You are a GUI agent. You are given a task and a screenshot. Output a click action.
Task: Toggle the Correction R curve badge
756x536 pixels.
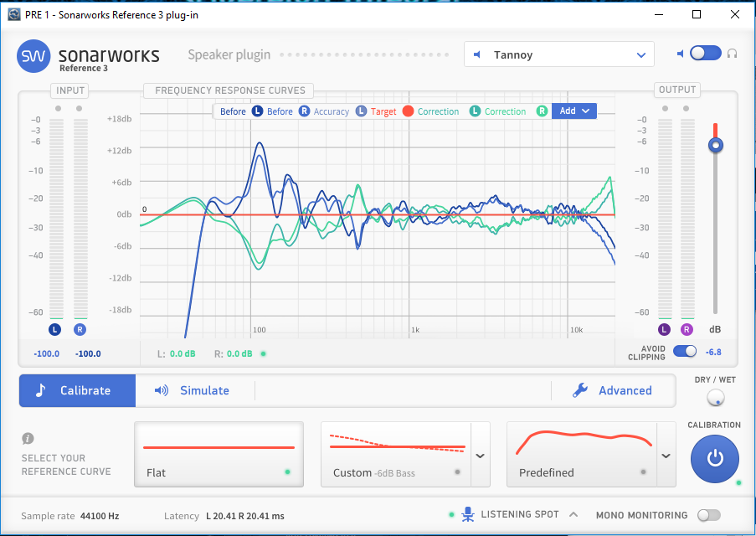542,111
